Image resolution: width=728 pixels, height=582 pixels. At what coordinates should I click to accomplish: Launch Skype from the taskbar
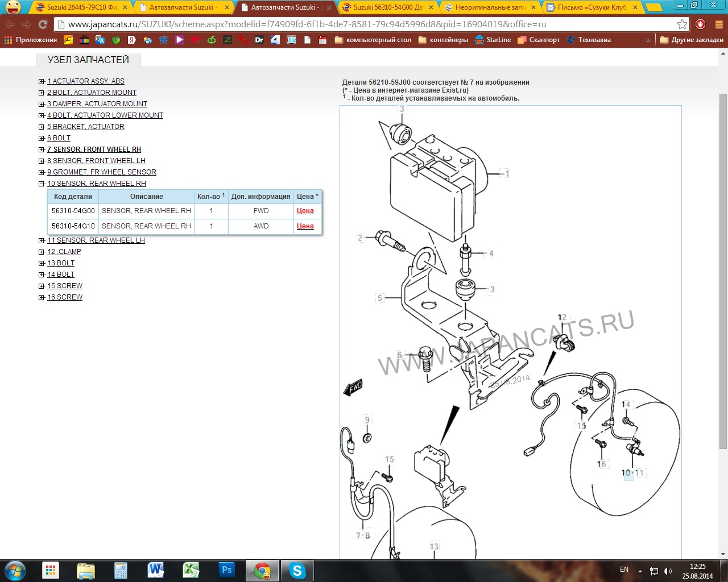(297, 570)
